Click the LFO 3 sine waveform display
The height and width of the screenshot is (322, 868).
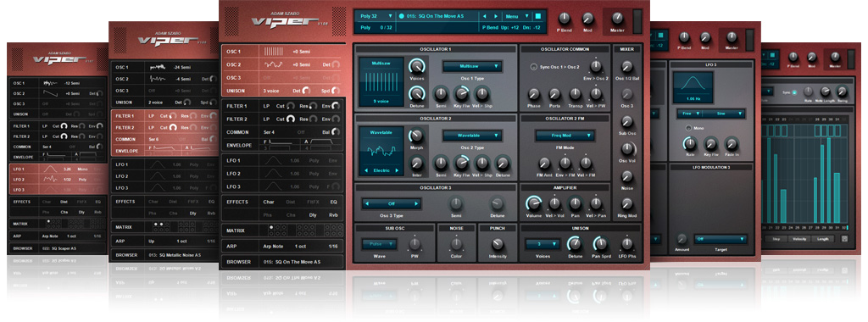click(693, 88)
